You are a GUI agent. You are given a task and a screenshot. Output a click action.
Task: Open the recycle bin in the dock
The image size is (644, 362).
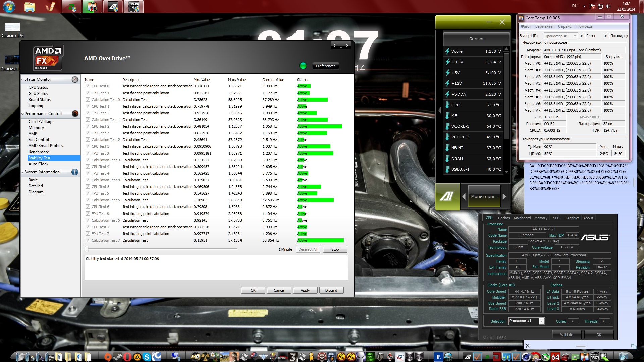[x=624, y=357]
